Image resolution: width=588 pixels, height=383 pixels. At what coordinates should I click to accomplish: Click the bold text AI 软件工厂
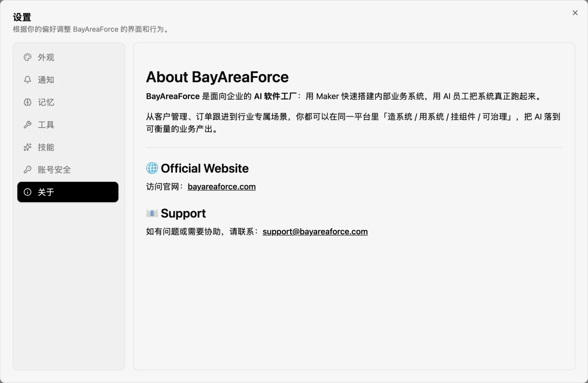tap(275, 96)
